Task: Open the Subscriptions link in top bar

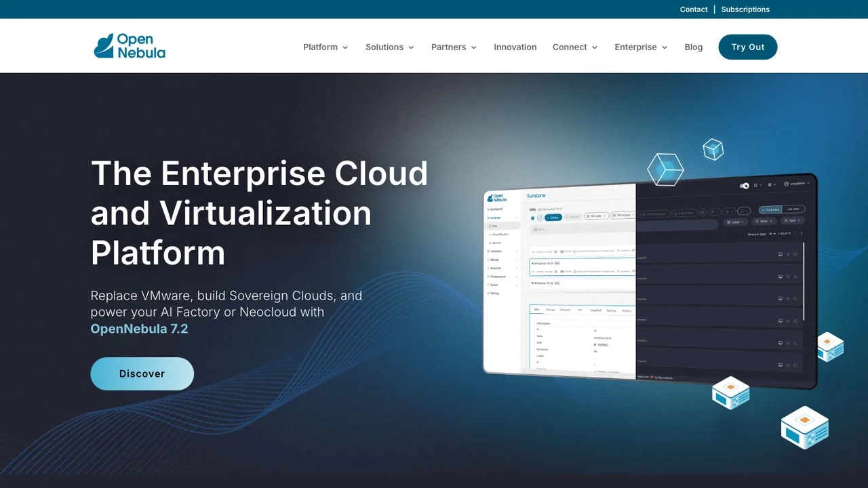Action: click(x=745, y=9)
